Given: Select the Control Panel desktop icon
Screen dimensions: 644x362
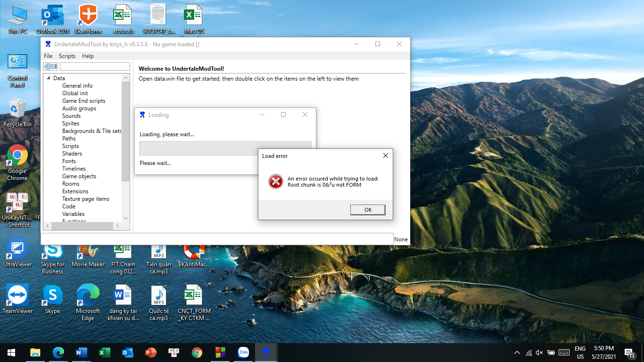Looking at the screenshot, I should [17, 70].
